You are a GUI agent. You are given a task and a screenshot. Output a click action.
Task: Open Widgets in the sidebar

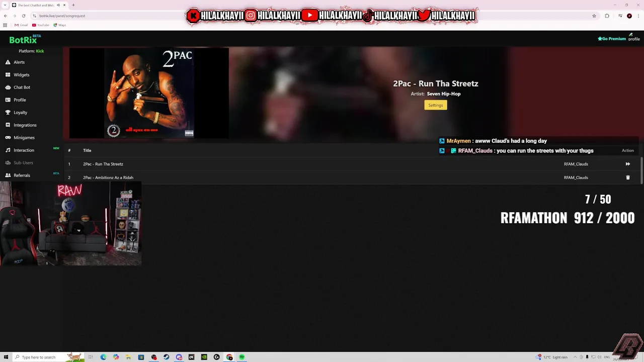[17, 75]
